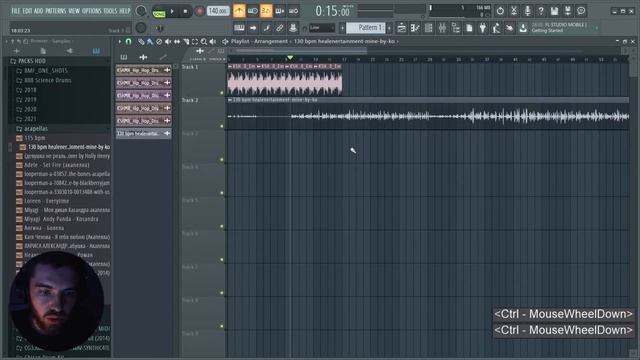
Task: Open the plugin picker plug icon
Action: (x=483, y=28)
